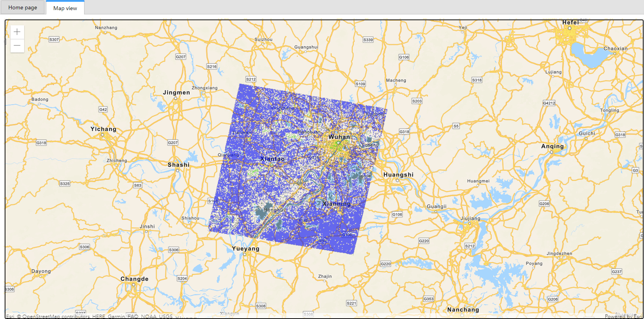Click the G42 road shield
This screenshot has height=319, width=644.
pyautogui.click(x=103, y=110)
